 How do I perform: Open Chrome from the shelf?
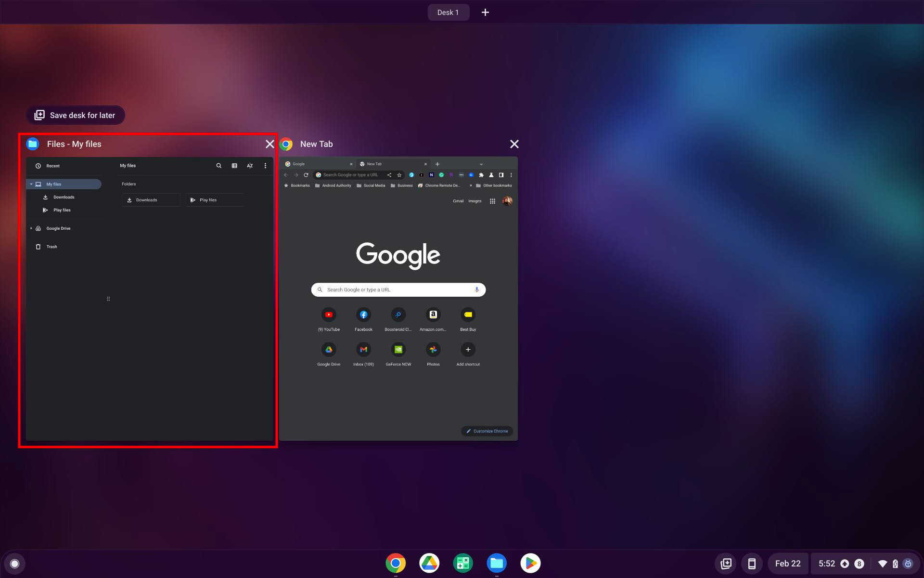396,563
